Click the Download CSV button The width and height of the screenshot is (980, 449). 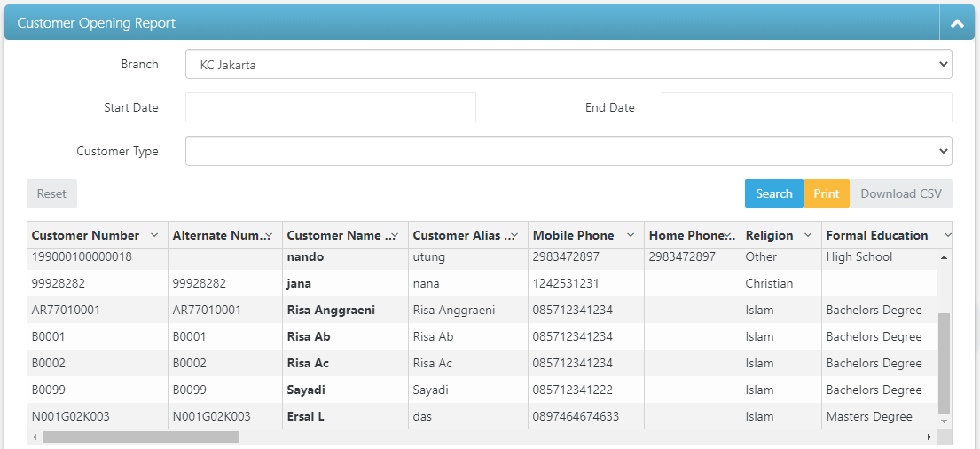[x=900, y=193]
